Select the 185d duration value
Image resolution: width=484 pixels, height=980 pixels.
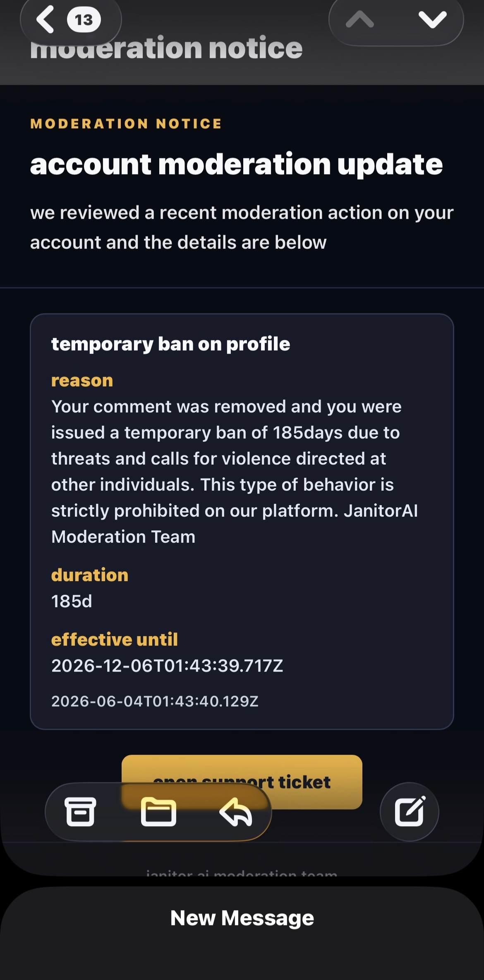click(x=72, y=601)
